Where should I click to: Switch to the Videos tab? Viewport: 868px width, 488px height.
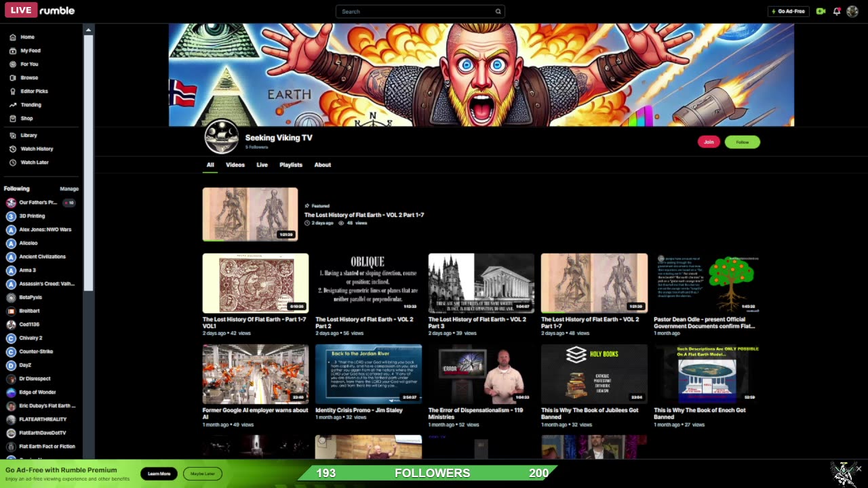(235, 165)
